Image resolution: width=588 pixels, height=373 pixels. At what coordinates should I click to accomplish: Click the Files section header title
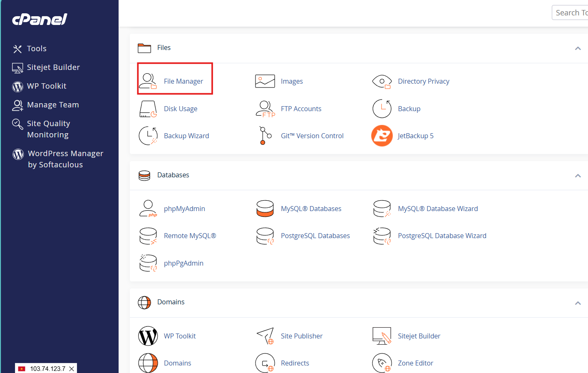(164, 47)
